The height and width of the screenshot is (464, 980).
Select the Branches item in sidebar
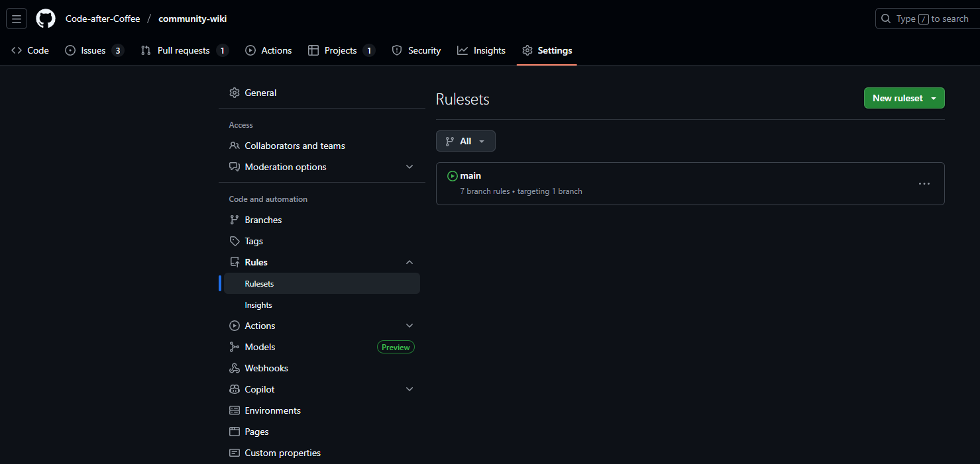(x=262, y=219)
